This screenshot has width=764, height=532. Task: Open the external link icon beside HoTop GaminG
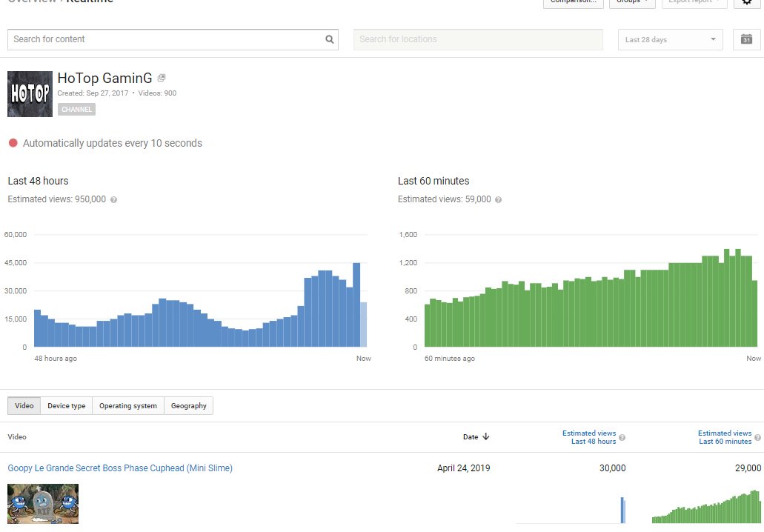tap(162, 78)
